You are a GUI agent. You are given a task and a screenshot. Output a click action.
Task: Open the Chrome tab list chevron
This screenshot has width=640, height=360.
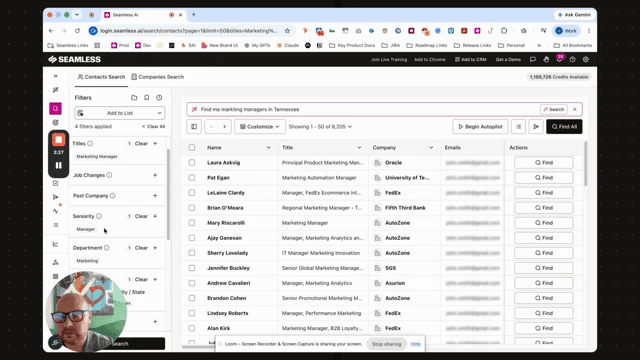coord(77,15)
